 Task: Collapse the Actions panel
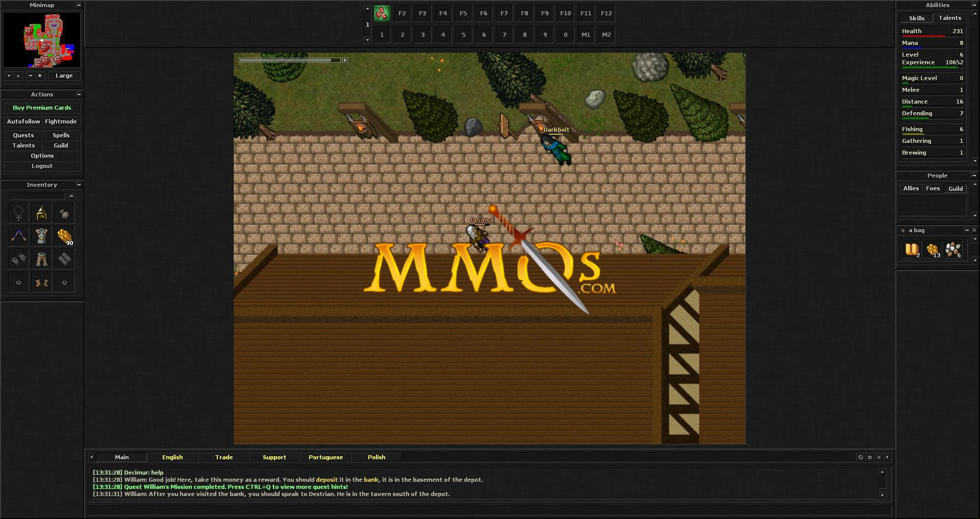(79, 94)
